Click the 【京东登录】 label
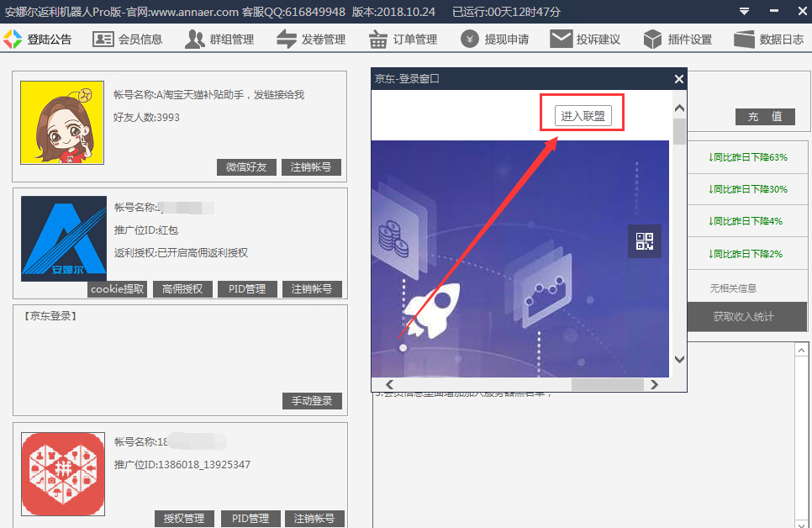This screenshot has height=528, width=812. pos(50,316)
